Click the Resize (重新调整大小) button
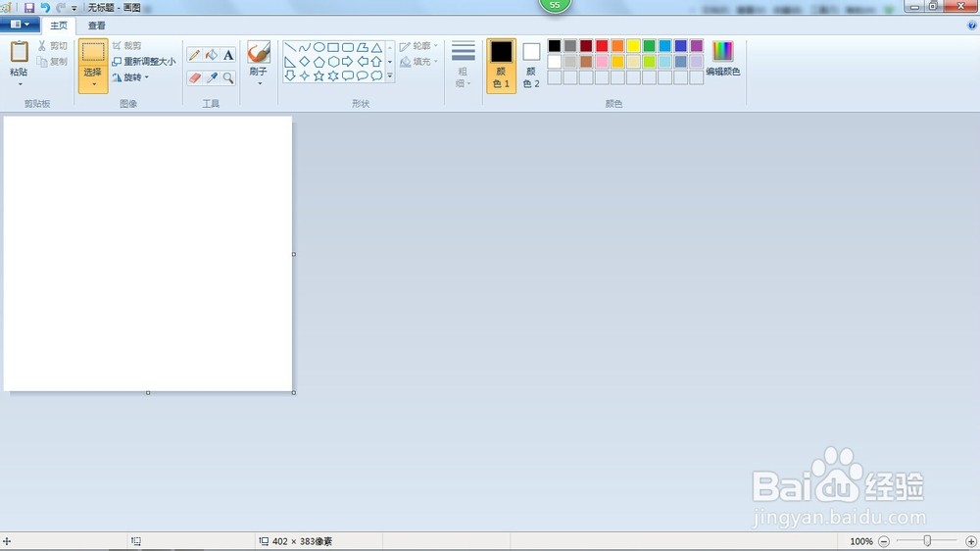This screenshot has height=551, width=980. tap(144, 62)
